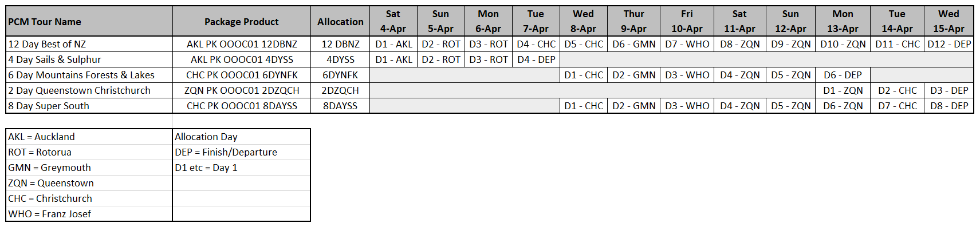This screenshot has width=980, height=227.
Task: Select the 2 Day Queenstown Christchurch cell
Action: [x=89, y=90]
